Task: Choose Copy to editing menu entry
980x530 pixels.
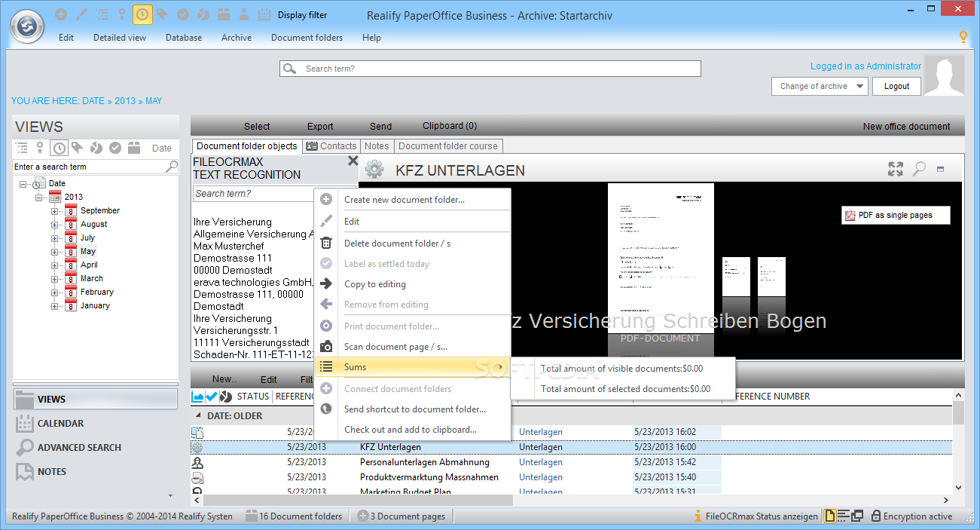Action: coord(412,284)
